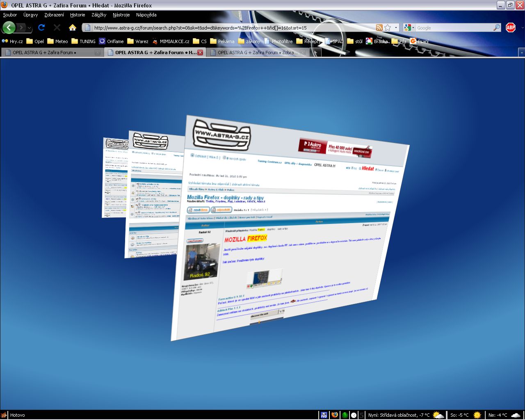525x420 pixels.
Task: Click into the URL address field
Action: (x=230, y=28)
